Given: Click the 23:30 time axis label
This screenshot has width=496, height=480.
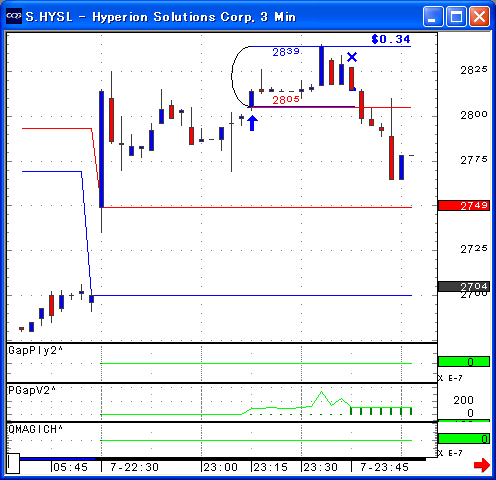Looking at the screenshot, I should click(321, 467).
